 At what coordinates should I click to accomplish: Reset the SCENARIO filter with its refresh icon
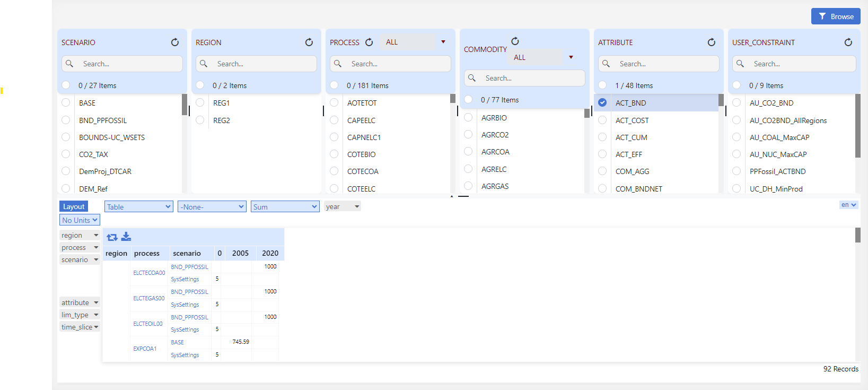(175, 42)
